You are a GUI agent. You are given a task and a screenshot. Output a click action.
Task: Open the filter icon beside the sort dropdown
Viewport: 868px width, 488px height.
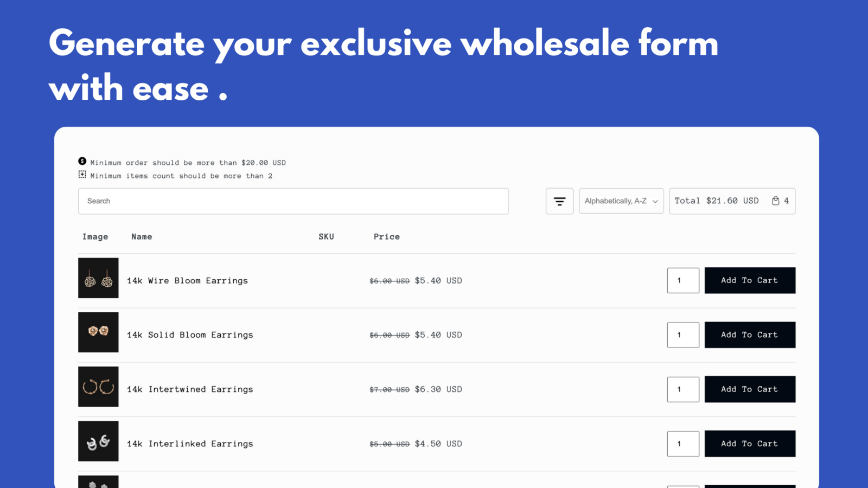[559, 201]
